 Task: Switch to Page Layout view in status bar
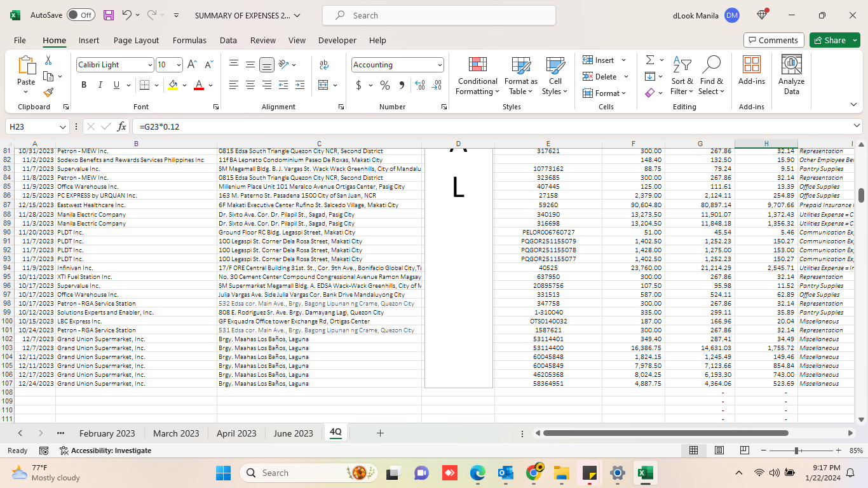point(719,451)
